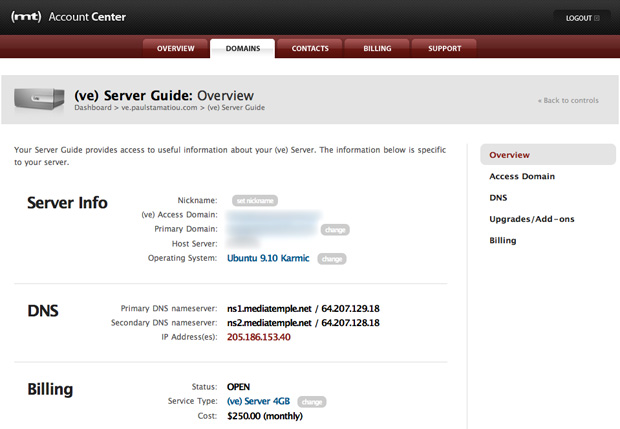Open the Ubuntu 9.10 Karmic link

[268, 258]
